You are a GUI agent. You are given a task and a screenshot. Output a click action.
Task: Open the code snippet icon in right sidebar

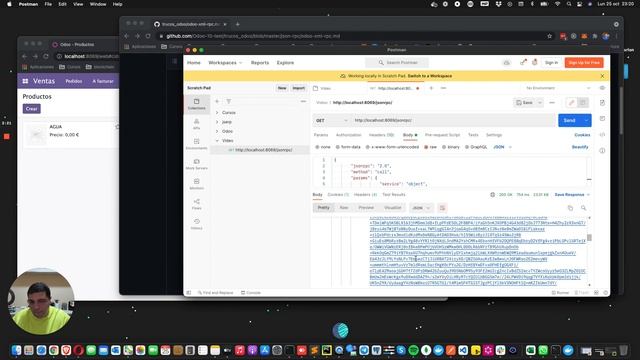click(602, 135)
